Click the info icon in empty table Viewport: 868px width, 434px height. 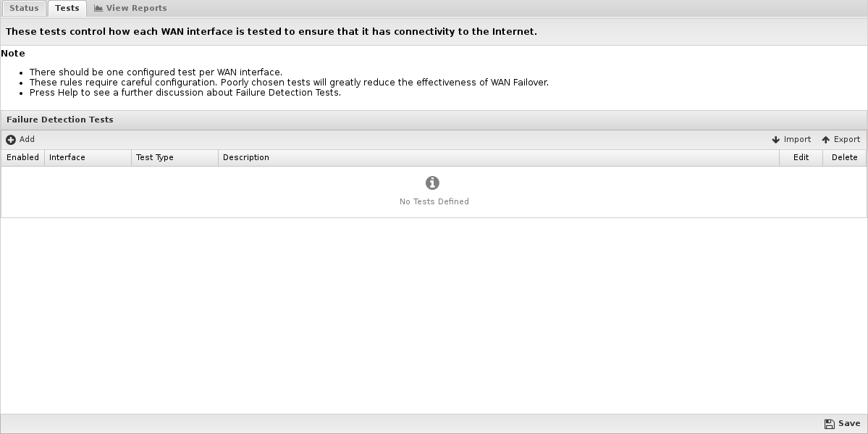432,183
